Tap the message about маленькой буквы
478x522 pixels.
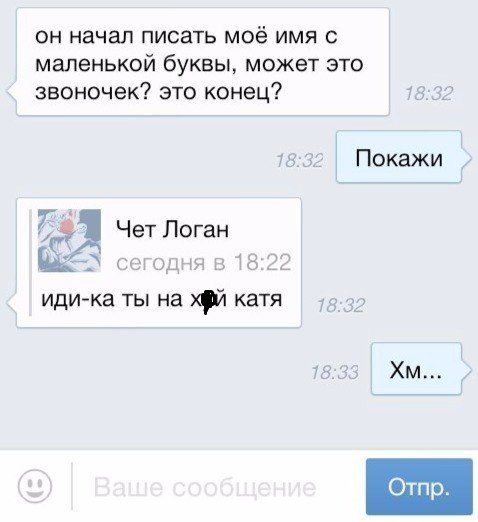[203, 62]
